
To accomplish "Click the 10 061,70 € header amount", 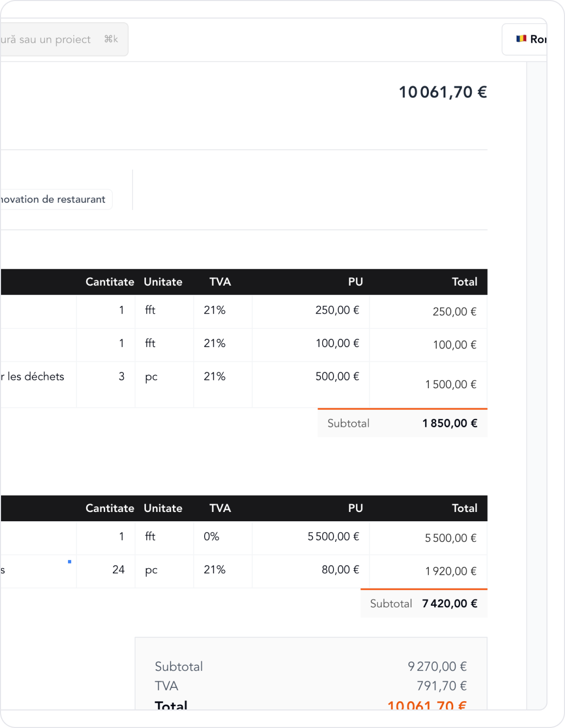I will click(x=442, y=92).
